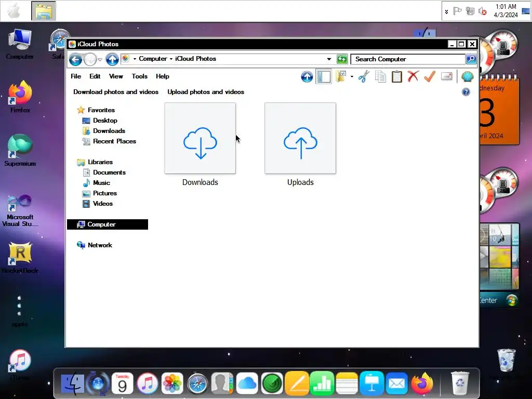Select Documents library in the sidebar

point(109,172)
